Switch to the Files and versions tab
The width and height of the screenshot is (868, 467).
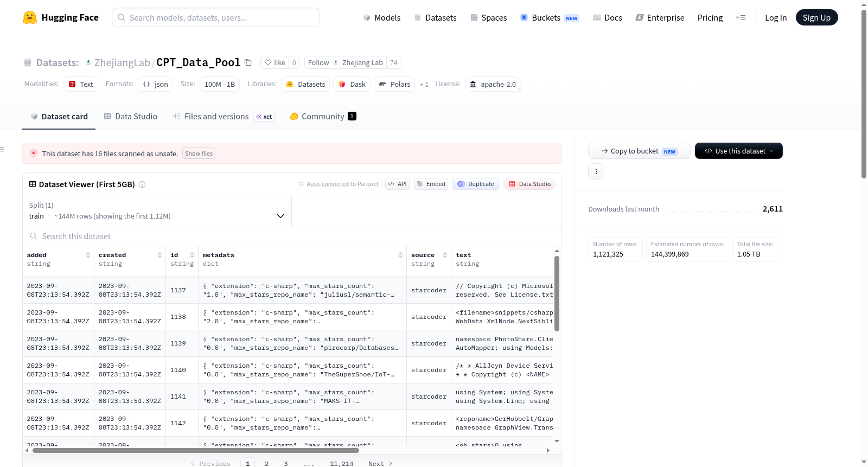[x=224, y=117]
